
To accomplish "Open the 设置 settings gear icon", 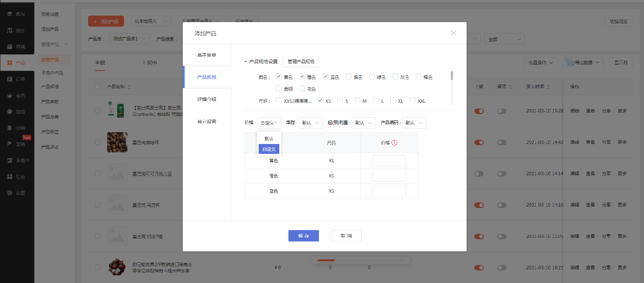I will pyautogui.click(x=10, y=193).
